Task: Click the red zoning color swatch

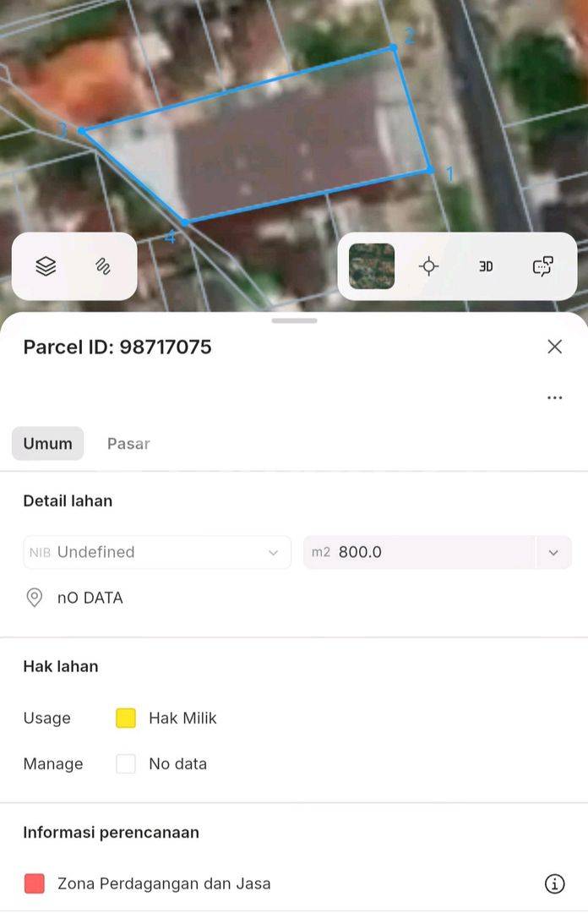Action: [35, 883]
